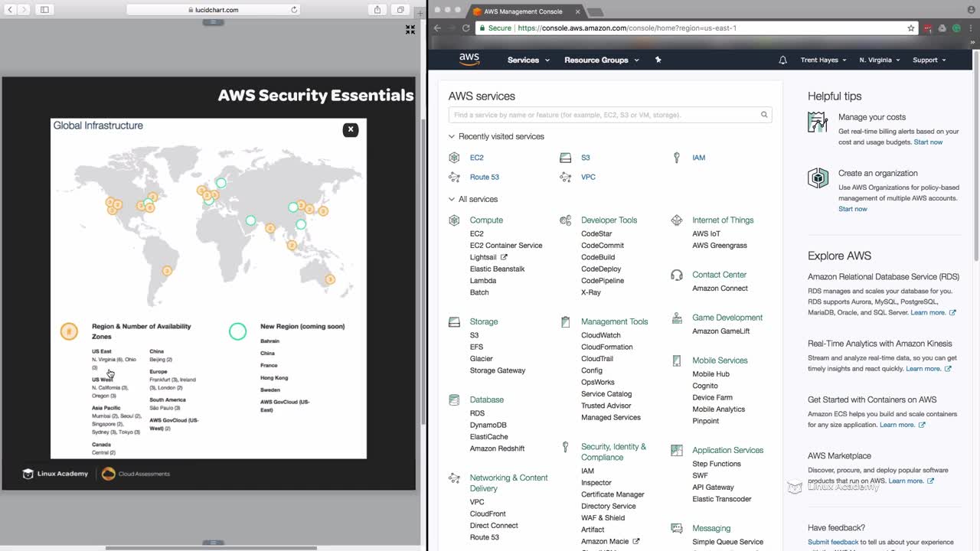Collapse the Recently visited services section

point(452,137)
